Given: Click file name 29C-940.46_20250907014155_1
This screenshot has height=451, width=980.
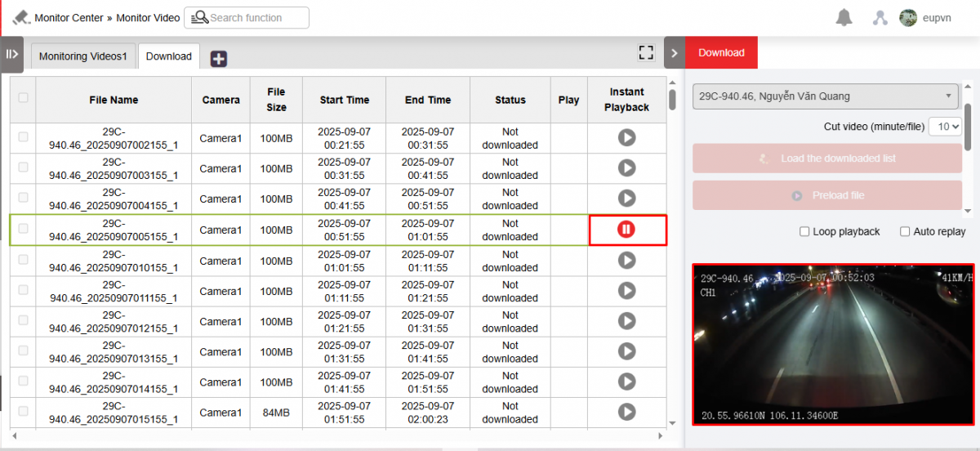Looking at the screenshot, I should [x=114, y=382].
